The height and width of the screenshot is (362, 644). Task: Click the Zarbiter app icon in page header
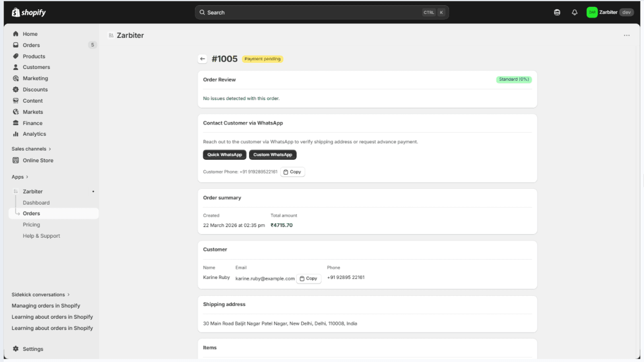coord(111,35)
